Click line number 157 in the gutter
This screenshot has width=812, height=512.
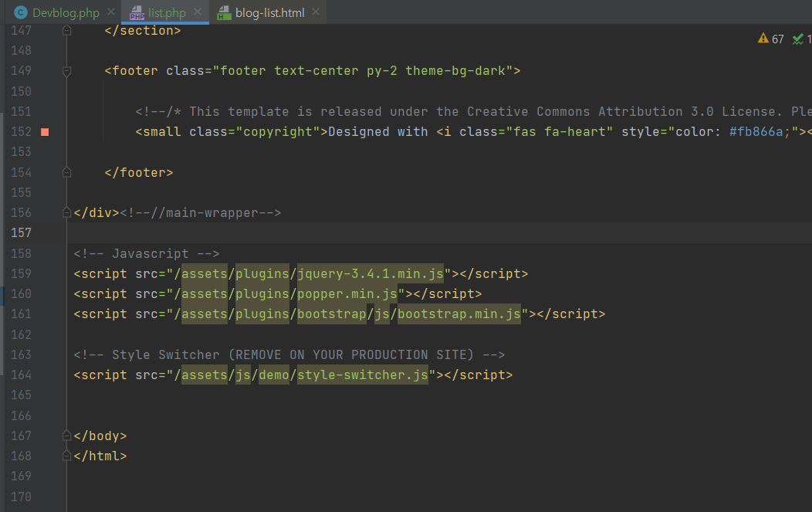(22, 233)
